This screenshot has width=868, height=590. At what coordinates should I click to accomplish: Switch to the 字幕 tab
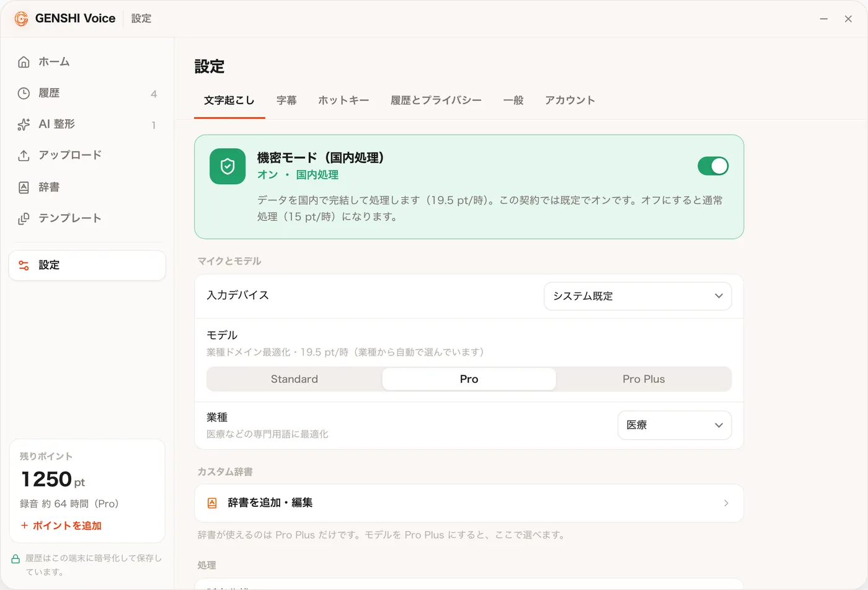(286, 101)
